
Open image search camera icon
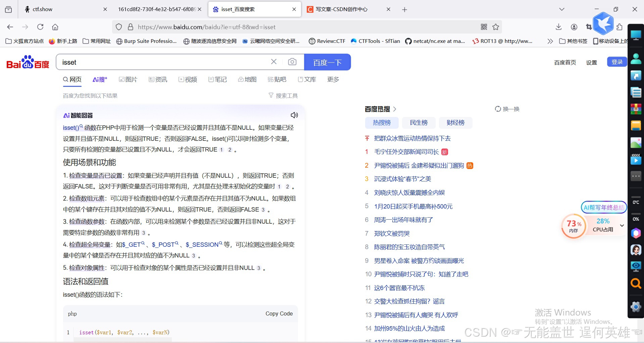(292, 62)
